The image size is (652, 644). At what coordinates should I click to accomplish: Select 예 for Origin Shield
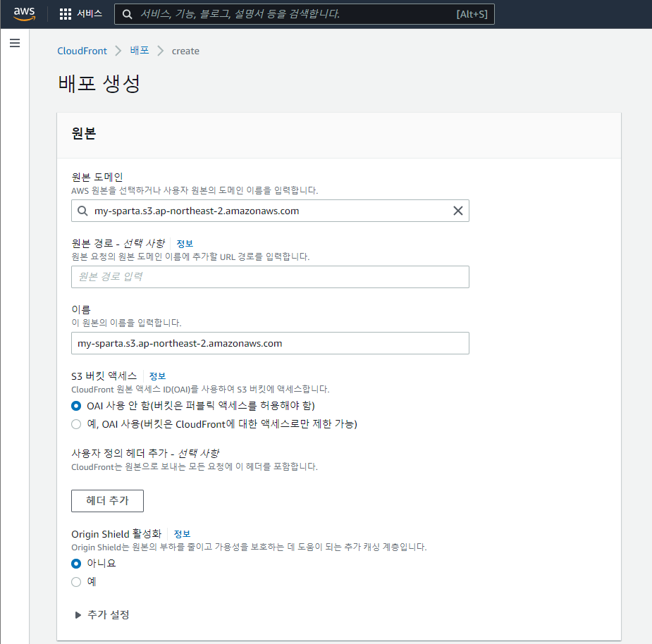pos(76,581)
